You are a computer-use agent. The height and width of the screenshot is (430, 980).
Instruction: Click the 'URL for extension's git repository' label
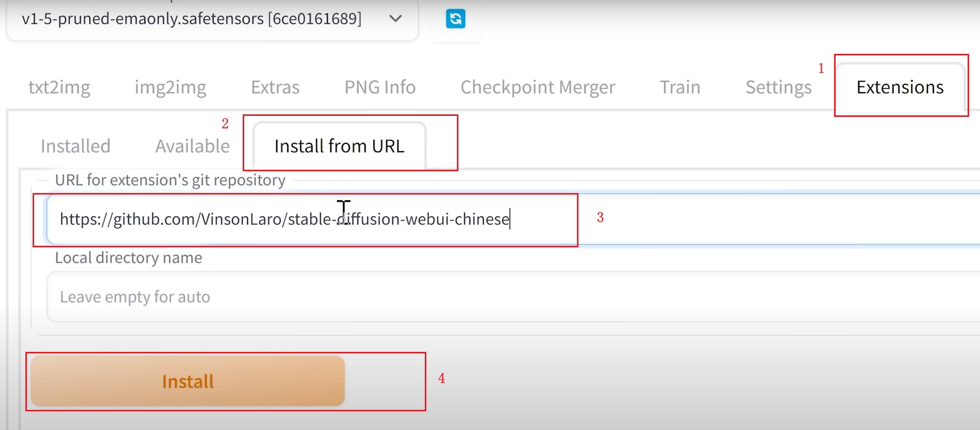point(170,180)
